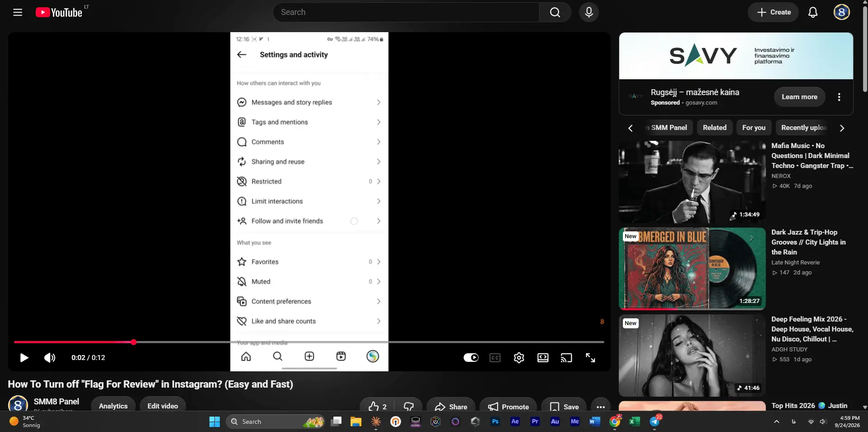
Task: Click the search input field
Action: click(406, 12)
